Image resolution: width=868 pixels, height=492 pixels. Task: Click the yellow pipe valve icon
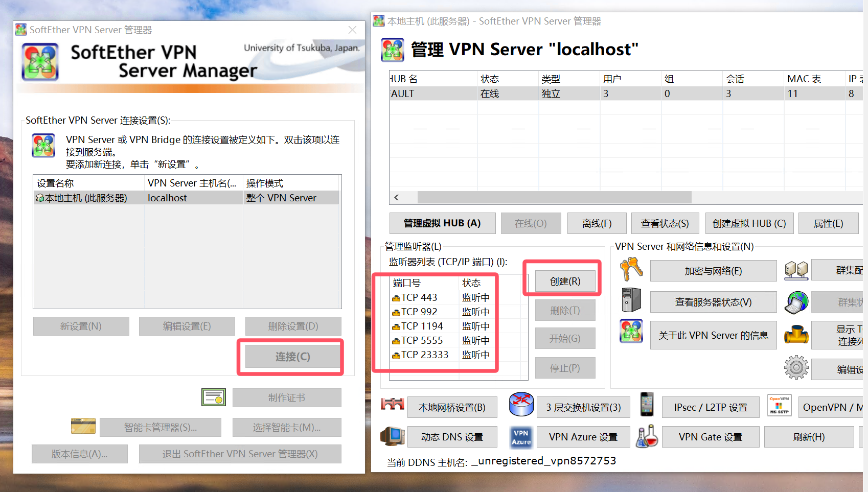point(796,335)
